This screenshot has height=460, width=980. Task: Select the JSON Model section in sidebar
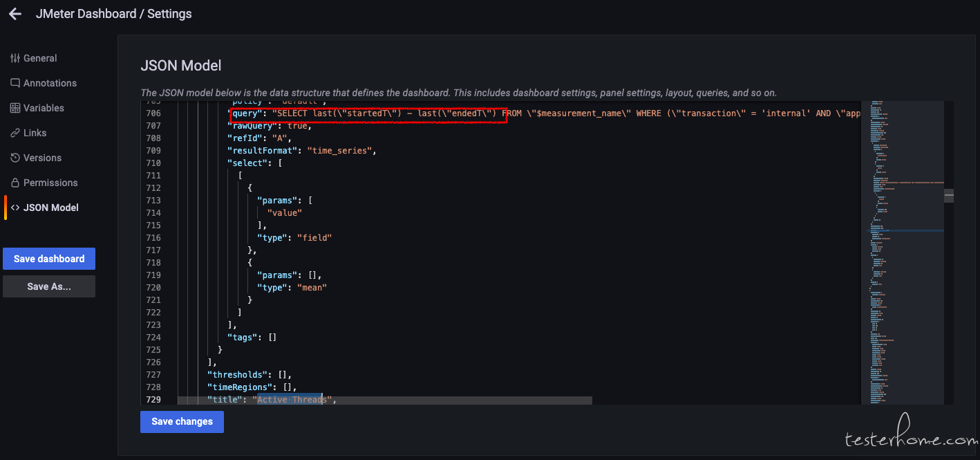point(44,208)
